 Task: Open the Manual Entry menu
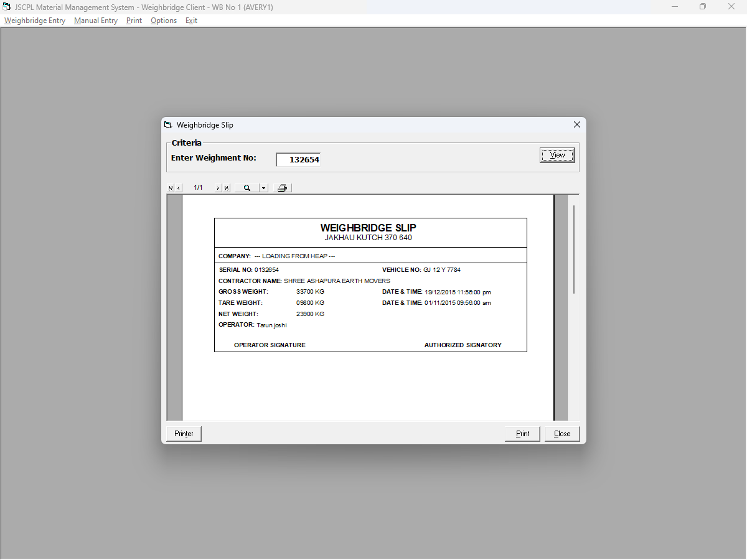(95, 21)
